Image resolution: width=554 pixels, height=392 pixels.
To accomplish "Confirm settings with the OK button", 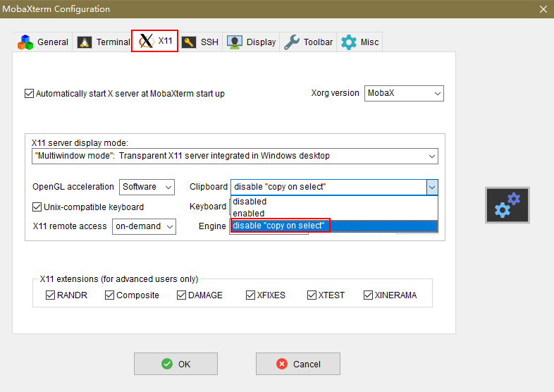I will point(176,364).
